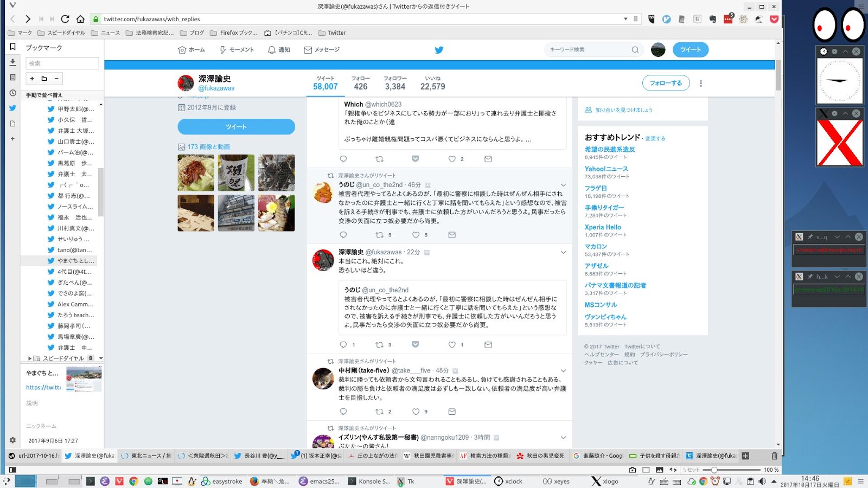Capture page with camera icon in status bar

[x=632, y=470]
